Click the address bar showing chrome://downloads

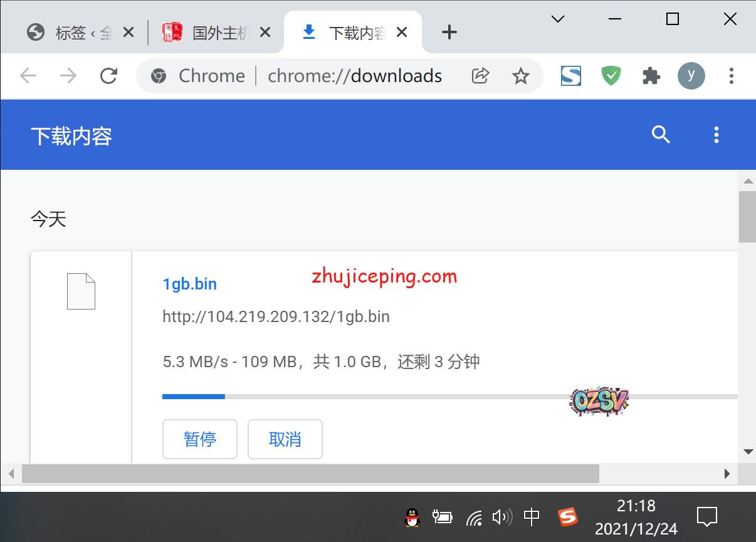[x=354, y=76]
